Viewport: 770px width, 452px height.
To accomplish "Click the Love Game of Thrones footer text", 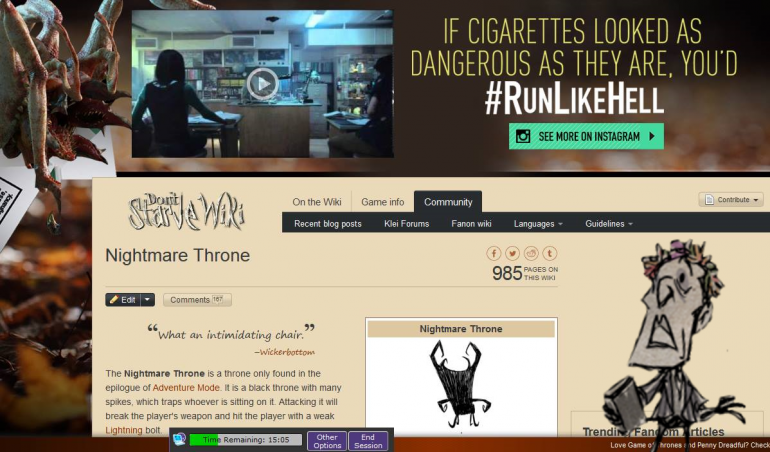I will click(x=689, y=445).
